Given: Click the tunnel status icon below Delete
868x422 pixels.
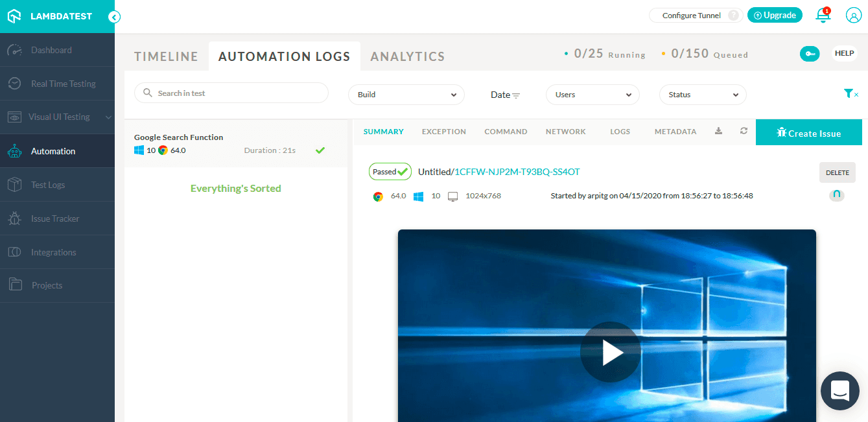Looking at the screenshot, I should tap(837, 195).
